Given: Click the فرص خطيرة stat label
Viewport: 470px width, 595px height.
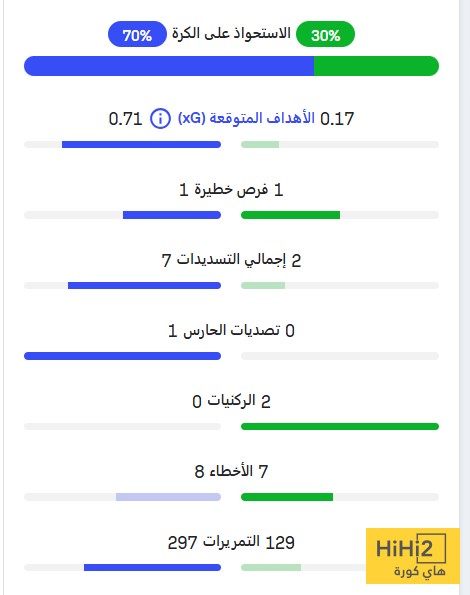Looking at the screenshot, I should [x=231, y=189].
